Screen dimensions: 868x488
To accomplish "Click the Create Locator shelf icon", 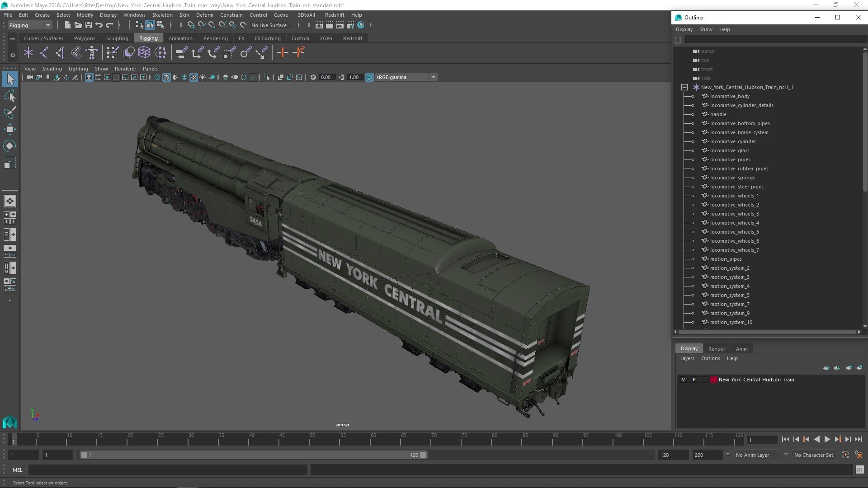I will tap(28, 53).
